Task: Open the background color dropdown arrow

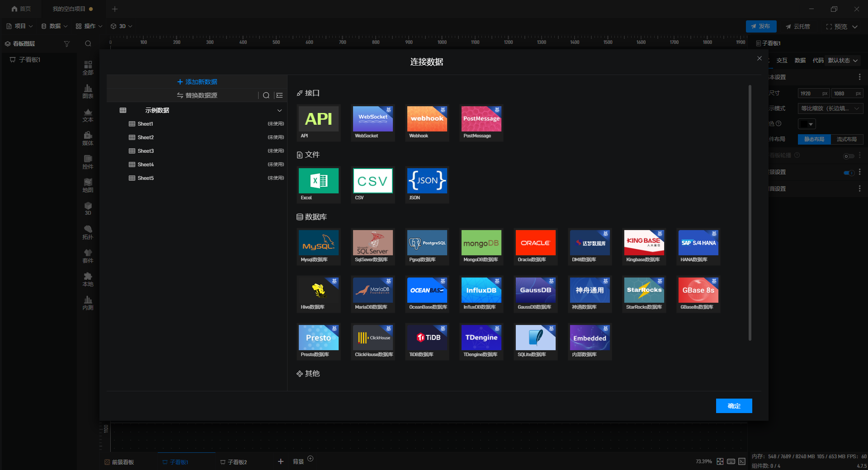Action: click(x=811, y=124)
